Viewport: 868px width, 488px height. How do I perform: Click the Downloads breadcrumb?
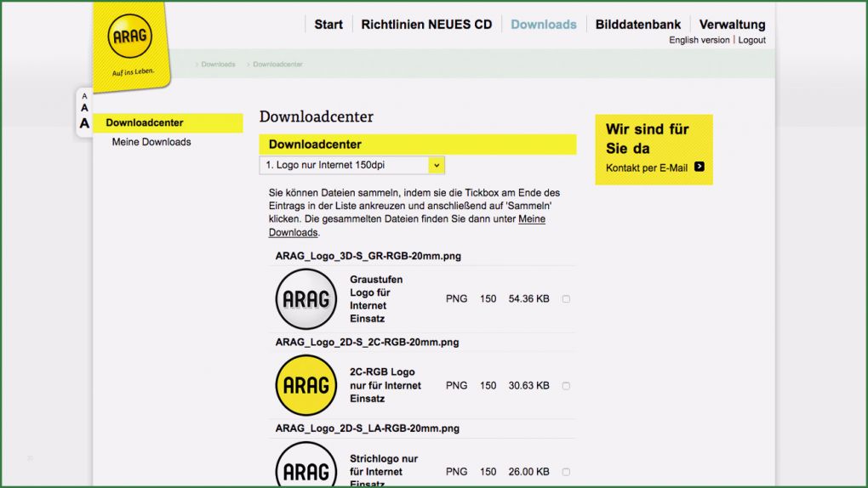[218, 64]
